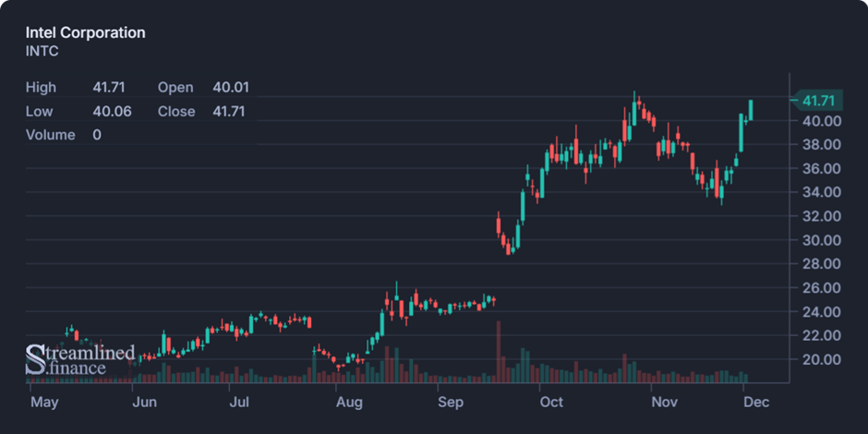Screen dimensions: 868x434
Task: Click the Nov label on time axis
Action: tap(664, 403)
